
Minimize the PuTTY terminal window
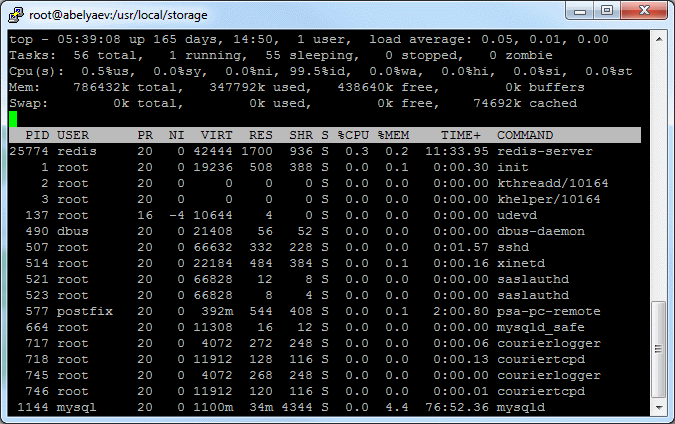[580, 11]
